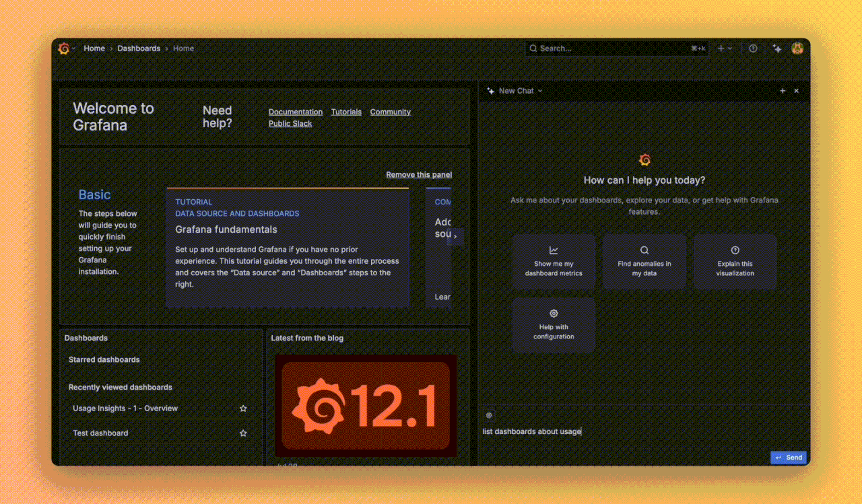Open Usage Insights - 1 - Overview dashboard
This screenshot has width=862, height=504.
[125, 408]
